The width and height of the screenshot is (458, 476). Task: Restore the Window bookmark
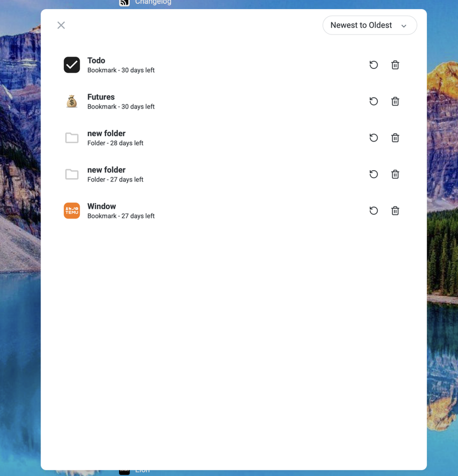pos(373,211)
